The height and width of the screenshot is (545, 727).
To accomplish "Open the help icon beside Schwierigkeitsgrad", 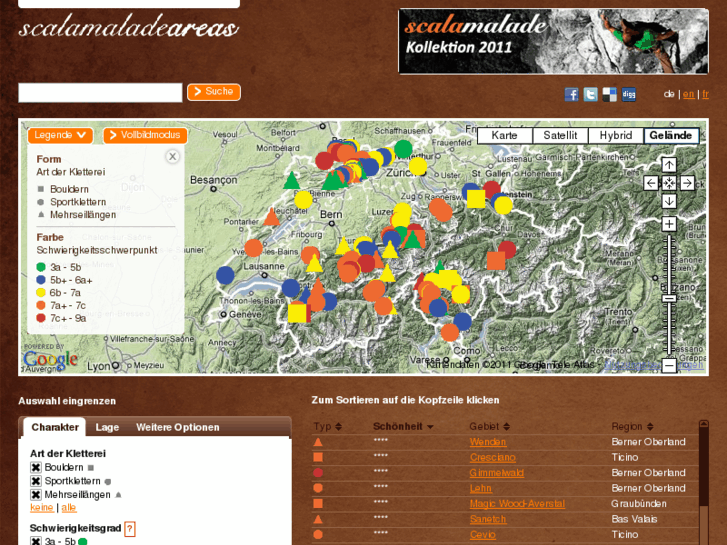I will coord(130,529).
